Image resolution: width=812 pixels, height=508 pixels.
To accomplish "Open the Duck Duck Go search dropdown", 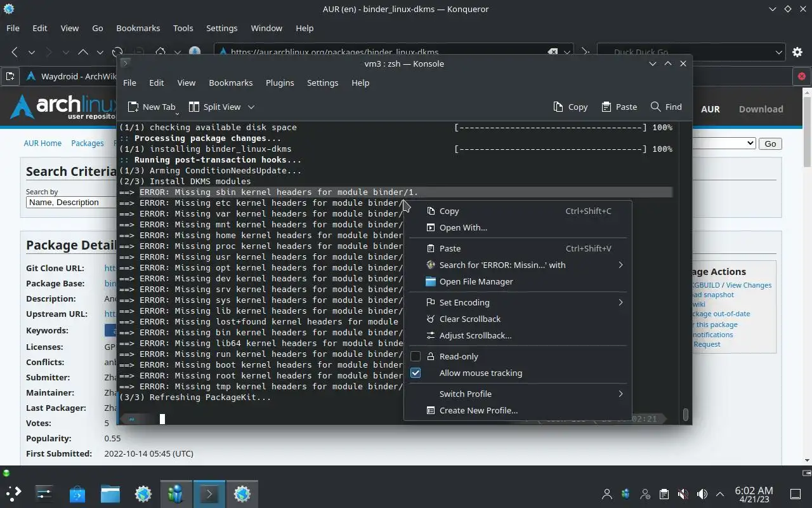I will (x=779, y=52).
